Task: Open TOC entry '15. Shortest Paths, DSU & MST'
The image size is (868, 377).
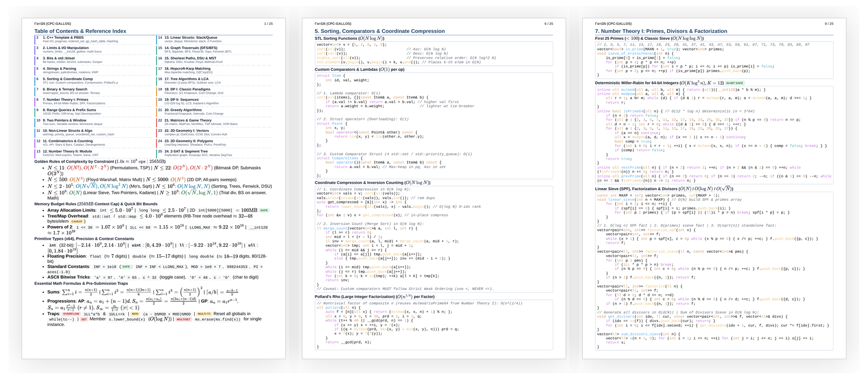Action: (x=190, y=58)
